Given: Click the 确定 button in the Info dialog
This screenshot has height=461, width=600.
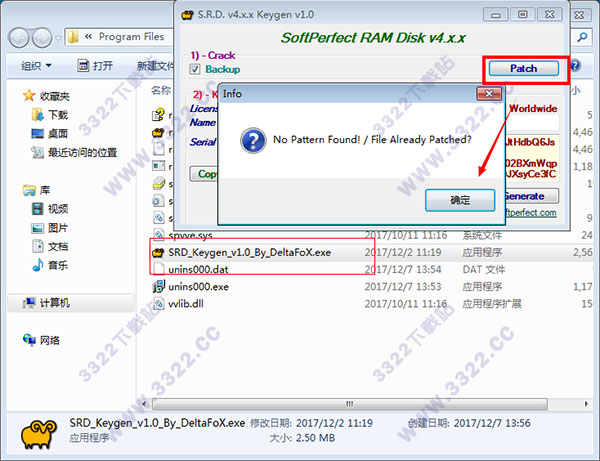Looking at the screenshot, I should (460, 200).
